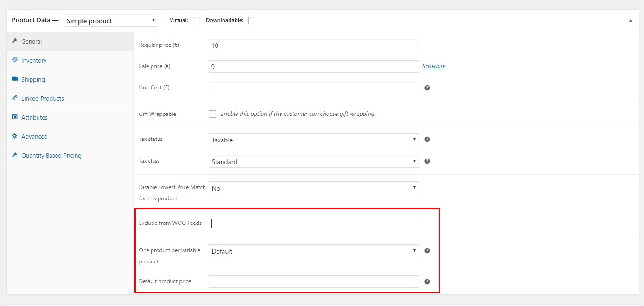The width and height of the screenshot is (644, 306).
Task: Enable the Downloadable checkbox
Action: [252, 20]
